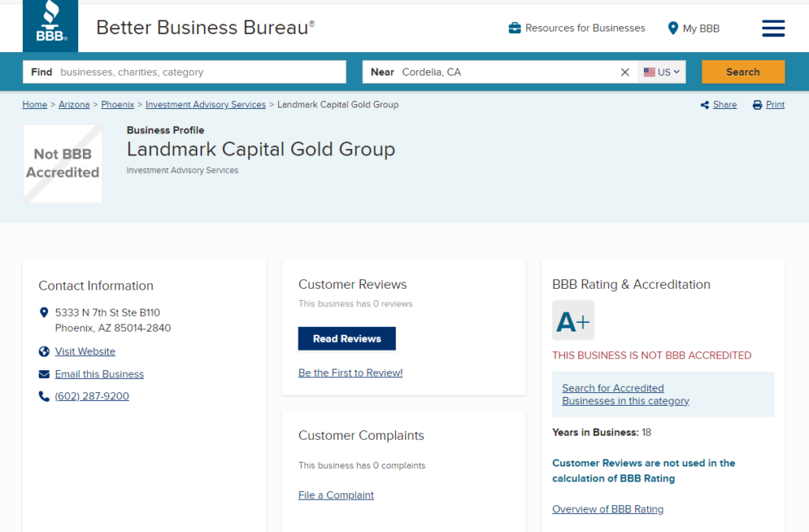Open My BBB link
Viewport: 809px width, 532px height.
(x=702, y=28)
